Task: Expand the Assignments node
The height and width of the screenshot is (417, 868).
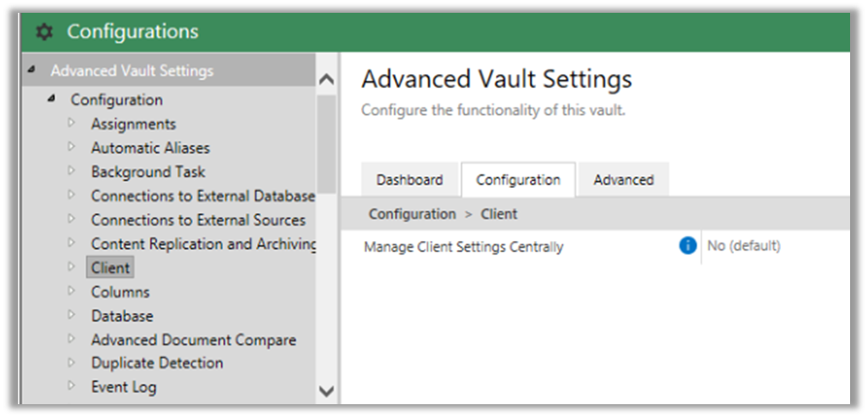Action: coord(71,122)
